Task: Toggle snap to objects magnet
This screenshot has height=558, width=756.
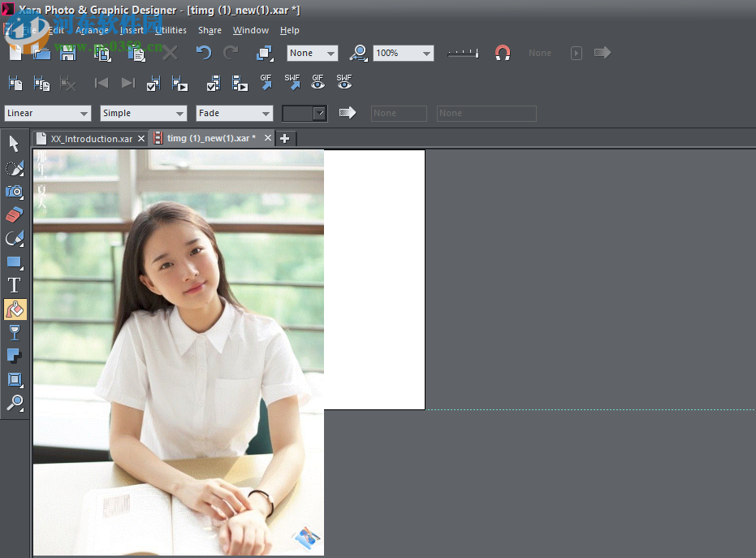Action: (x=503, y=53)
